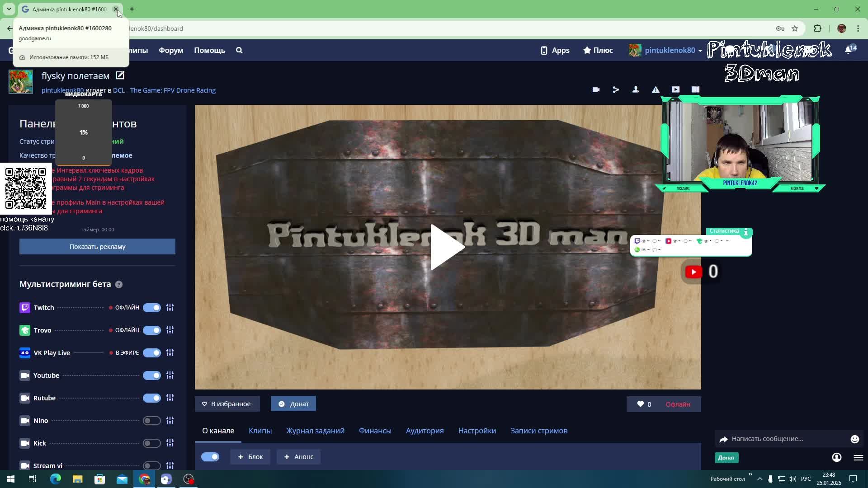Click the emoji smiley in chat input
The width and height of the screenshot is (868, 488).
click(x=854, y=439)
